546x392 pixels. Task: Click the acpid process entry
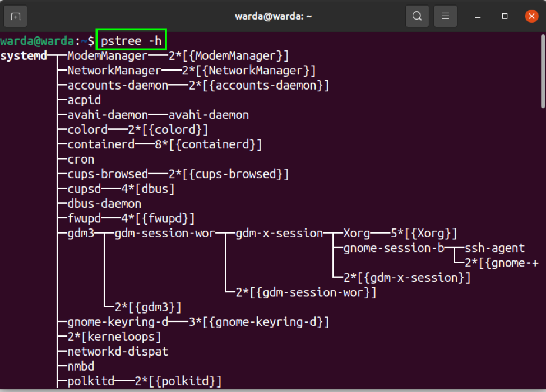[x=84, y=100]
